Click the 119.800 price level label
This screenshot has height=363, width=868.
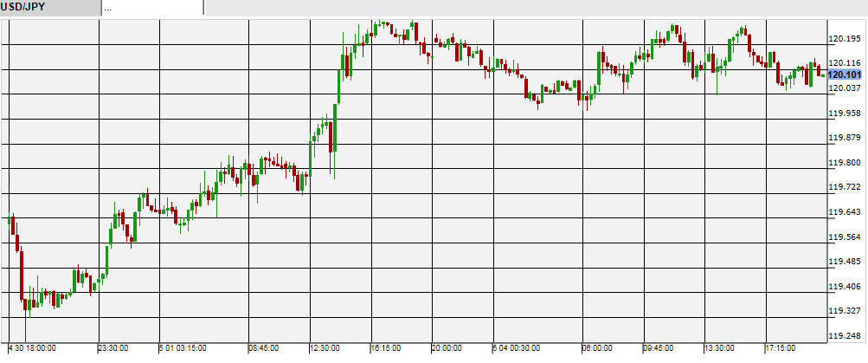click(x=844, y=163)
